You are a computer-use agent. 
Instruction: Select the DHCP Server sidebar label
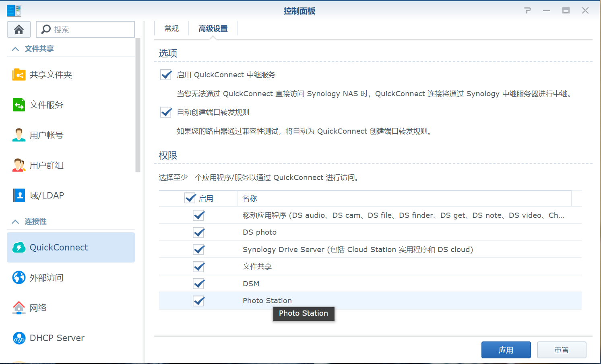57,338
